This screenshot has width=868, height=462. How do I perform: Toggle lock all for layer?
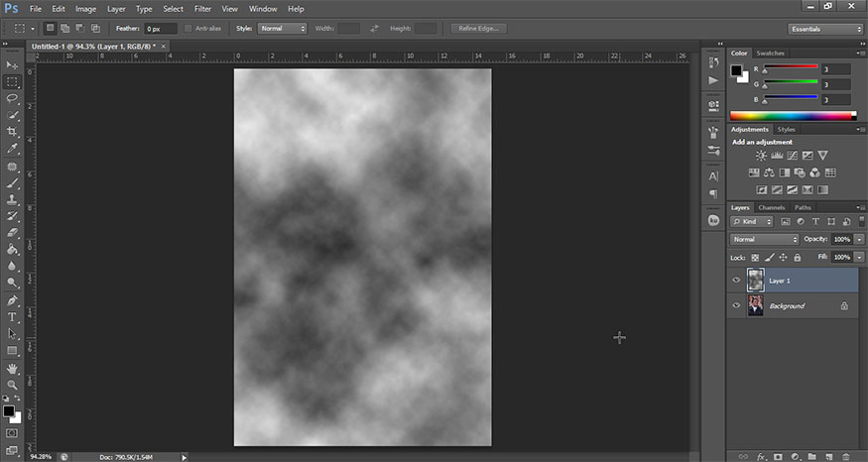coord(798,258)
